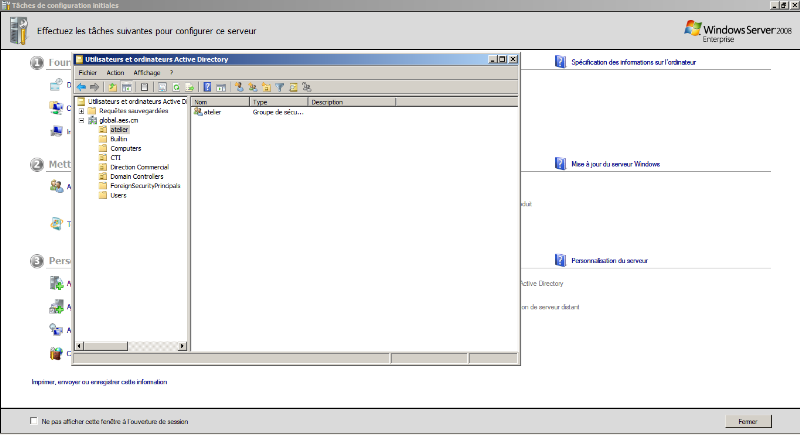Open the Affichage menu
800x435 pixels.
146,73
